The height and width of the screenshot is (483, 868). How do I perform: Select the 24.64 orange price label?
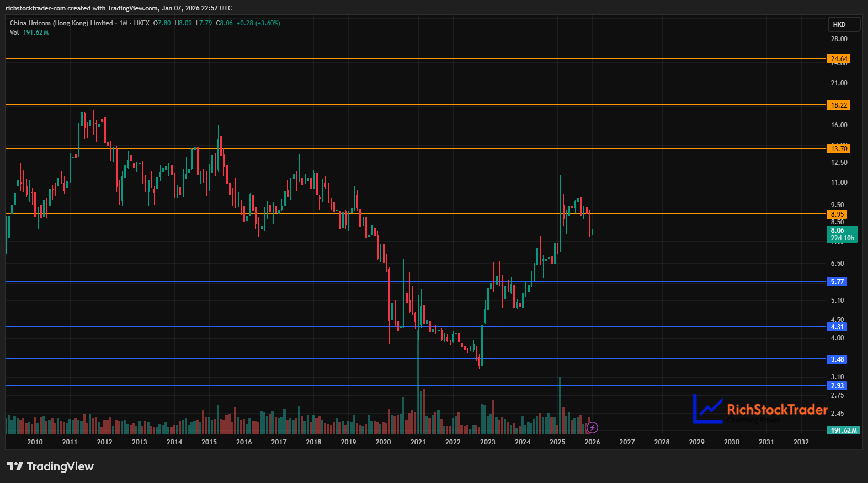(x=839, y=58)
